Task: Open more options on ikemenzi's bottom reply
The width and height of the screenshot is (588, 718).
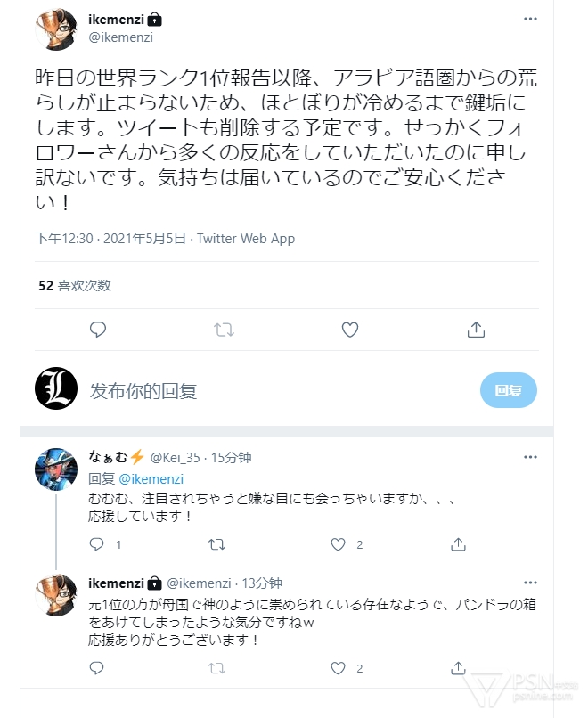Action: 530,583
